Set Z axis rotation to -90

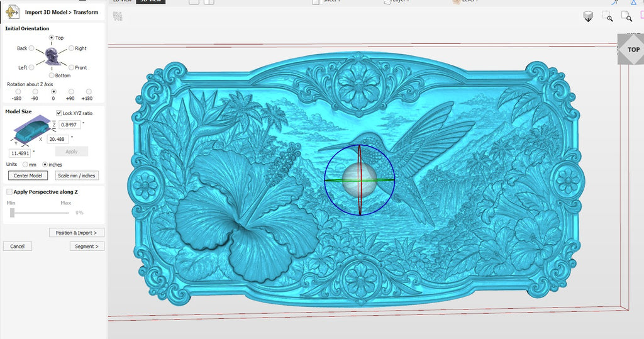click(35, 92)
